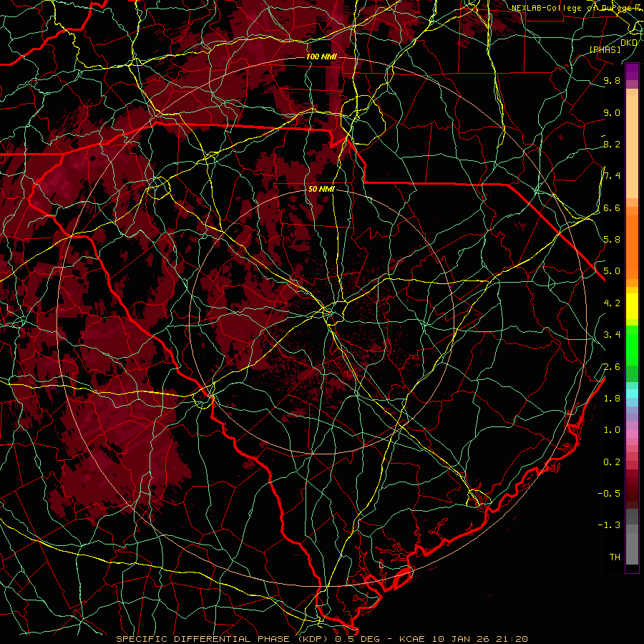644x644 pixels.
Task: Pick the pink band of the color bar
Action: [x=632, y=434]
